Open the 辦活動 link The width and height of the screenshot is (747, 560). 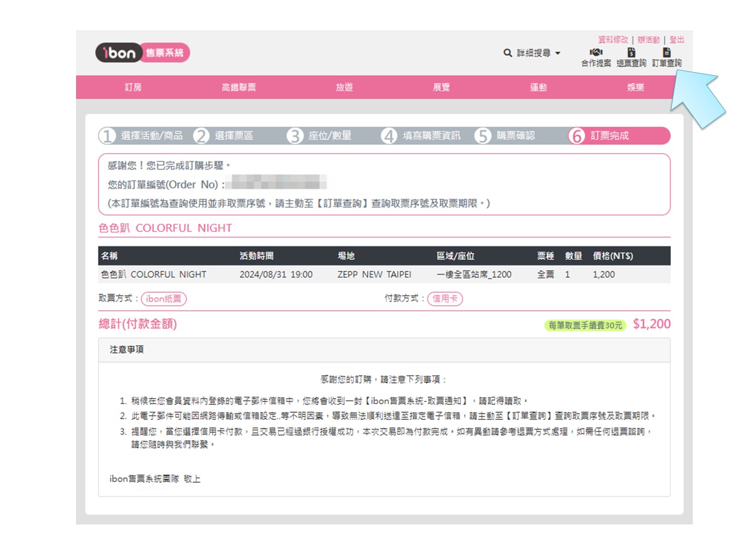(x=648, y=40)
